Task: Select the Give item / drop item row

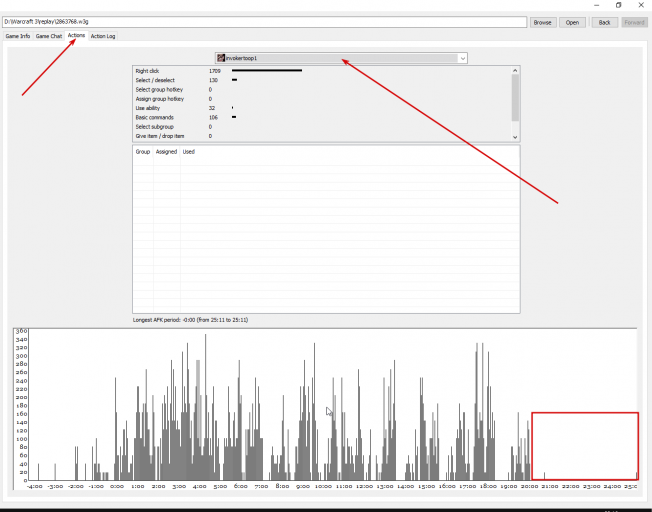Action: click(x=322, y=136)
